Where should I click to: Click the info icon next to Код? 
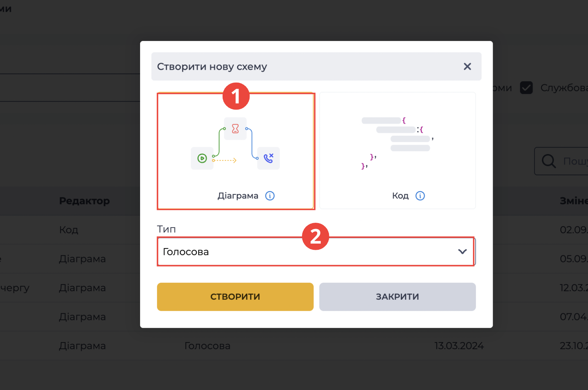420,196
